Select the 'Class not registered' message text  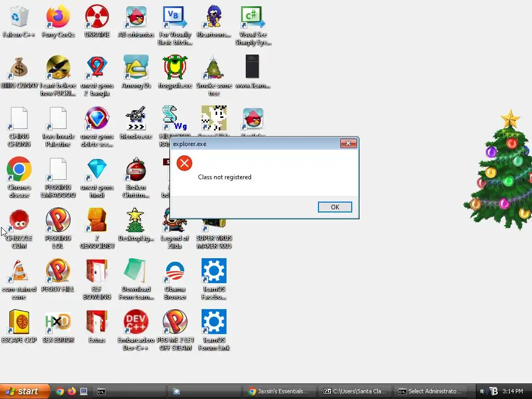[224, 177]
